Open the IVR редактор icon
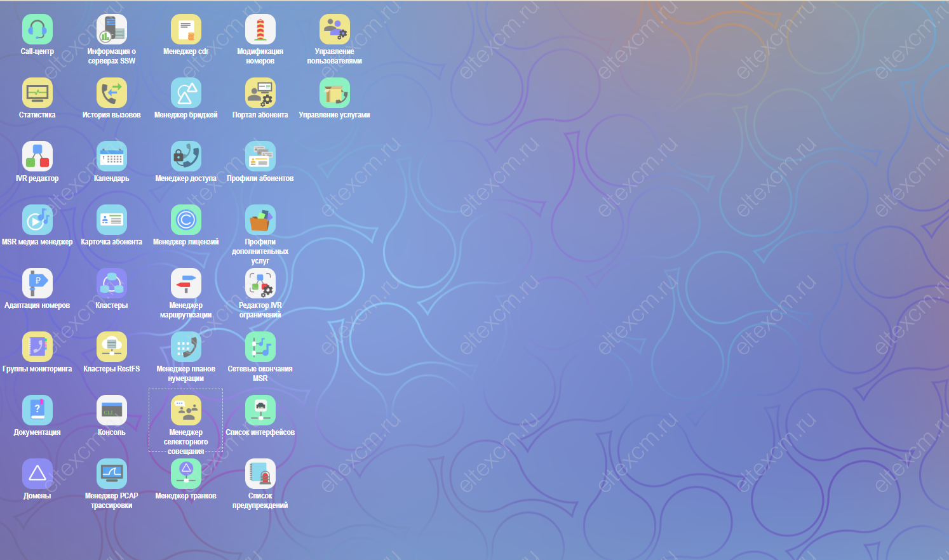The width and height of the screenshot is (949, 560). click(x=37, y=156)
